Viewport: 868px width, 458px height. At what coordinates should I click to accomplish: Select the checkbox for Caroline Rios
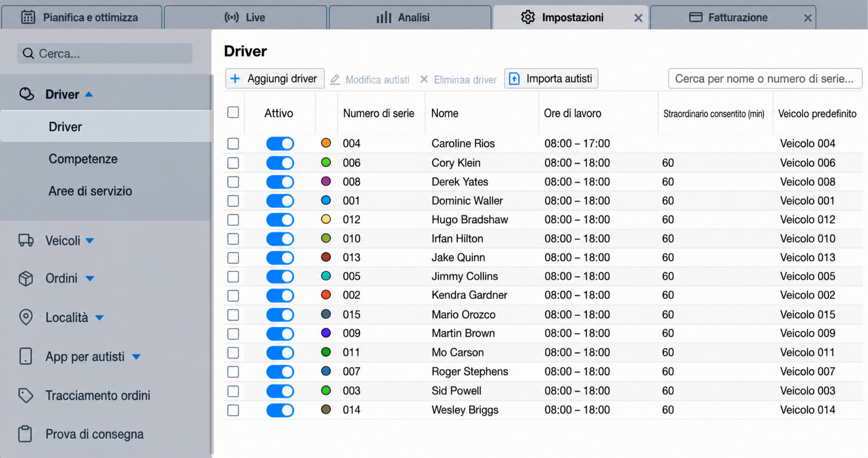pyautogui.click(x=233, y=144)
